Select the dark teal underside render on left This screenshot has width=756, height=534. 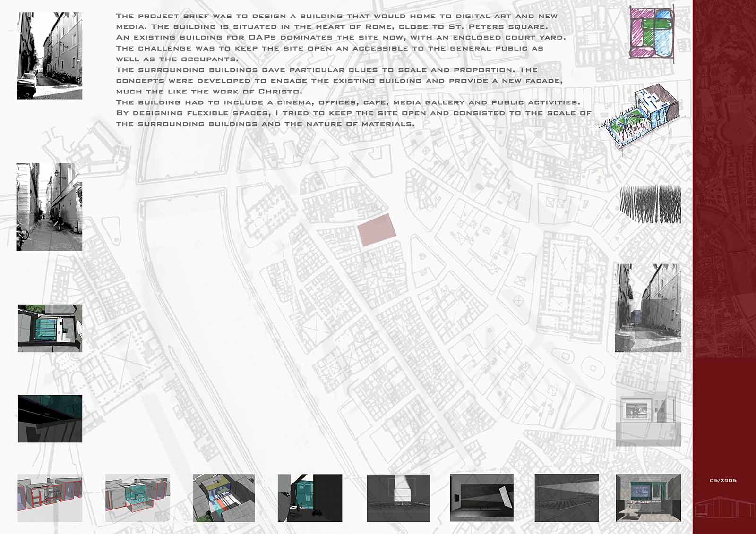50,419
